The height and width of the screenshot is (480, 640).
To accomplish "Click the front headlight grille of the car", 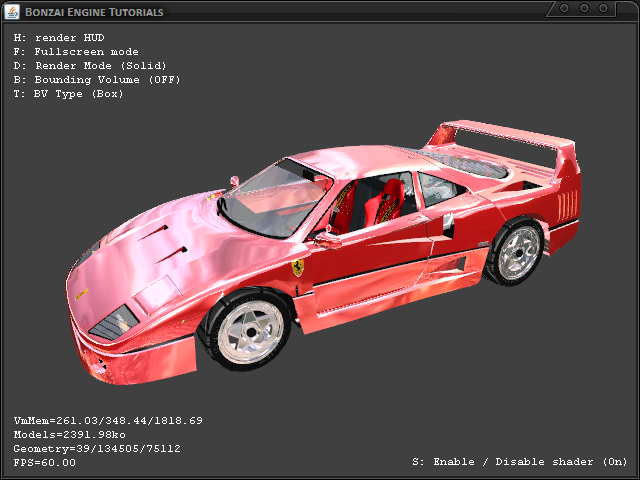I will click(112, 322).
